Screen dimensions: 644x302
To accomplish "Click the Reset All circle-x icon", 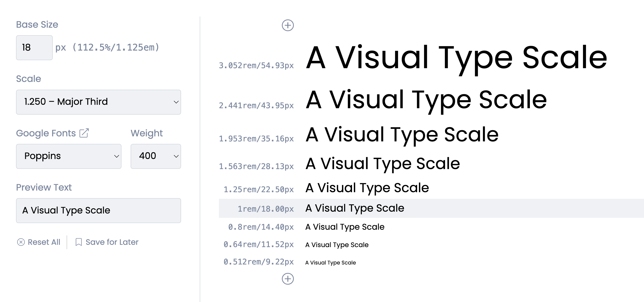I will coord(21,242).
